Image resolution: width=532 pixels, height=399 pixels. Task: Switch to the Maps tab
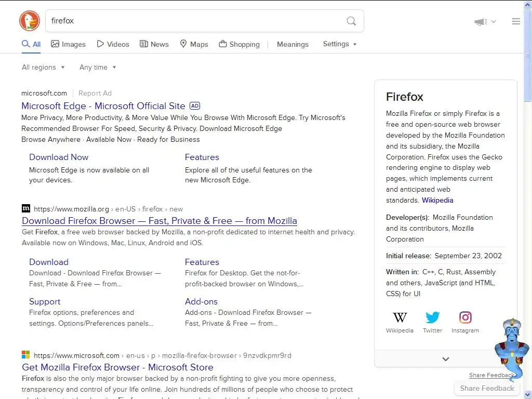(x=194, y=44)
